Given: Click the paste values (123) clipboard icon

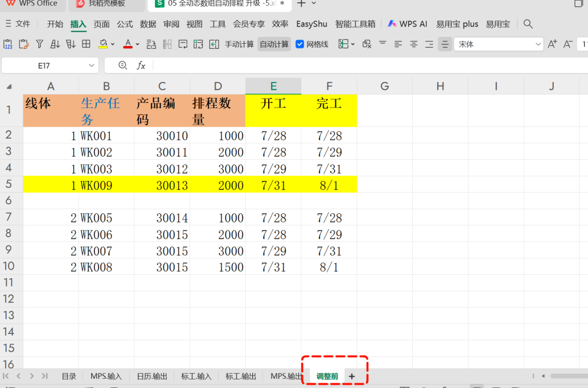Looking at the screenshot, I should (x=8, y=44).
